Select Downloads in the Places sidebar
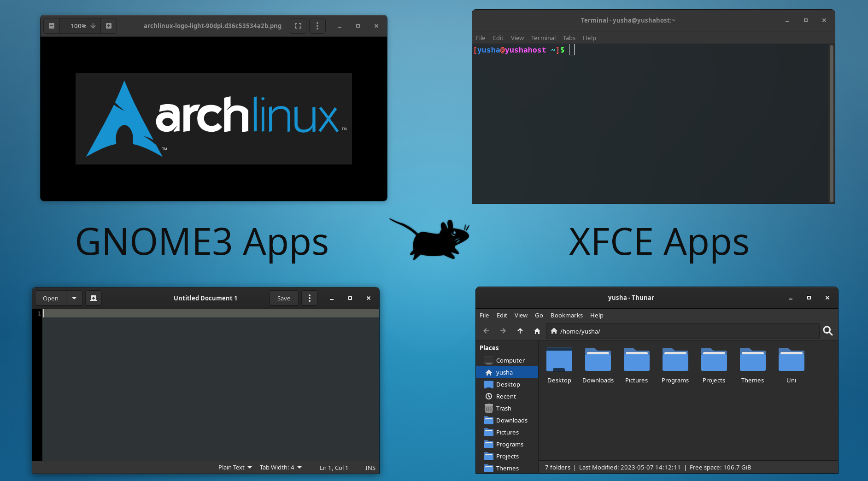The width and height of the screenshot is (868, 481). (x=507, y=420)
